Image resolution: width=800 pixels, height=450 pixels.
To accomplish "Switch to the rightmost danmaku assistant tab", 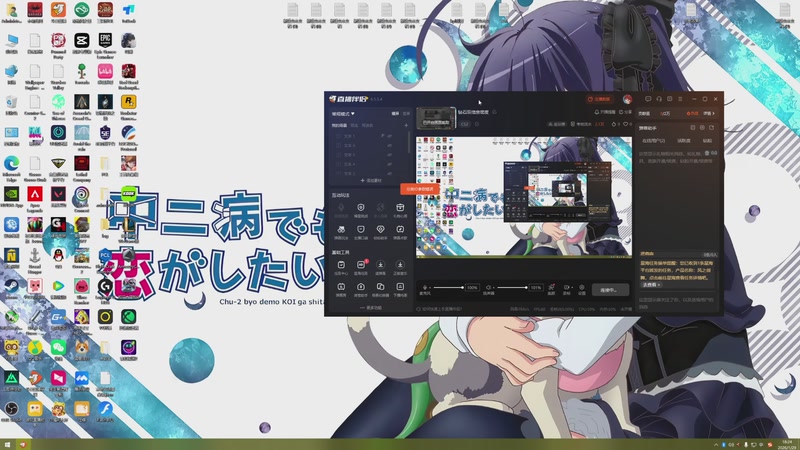I will click(707, 141).
